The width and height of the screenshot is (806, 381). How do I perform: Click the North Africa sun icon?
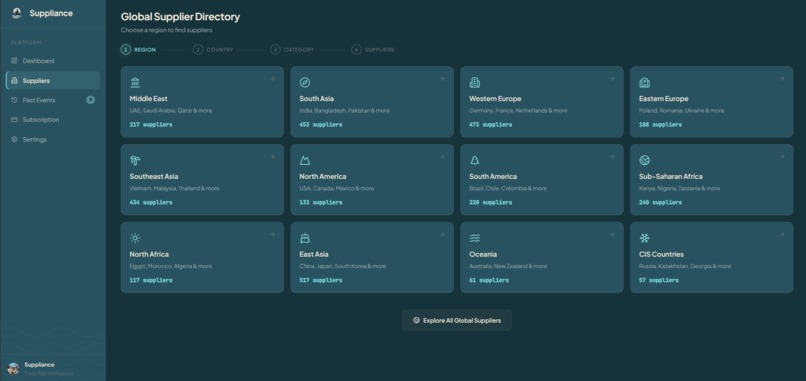(135, 238)
